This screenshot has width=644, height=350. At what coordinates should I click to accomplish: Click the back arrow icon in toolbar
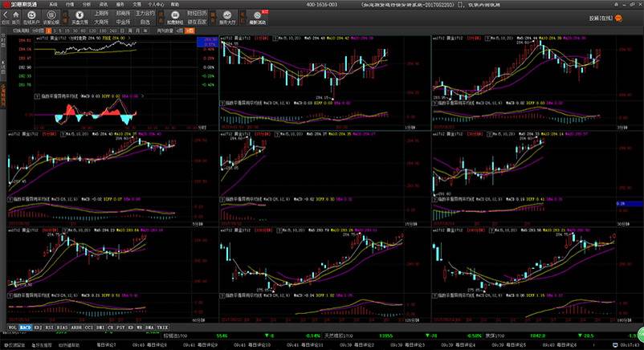click(6, 14)
